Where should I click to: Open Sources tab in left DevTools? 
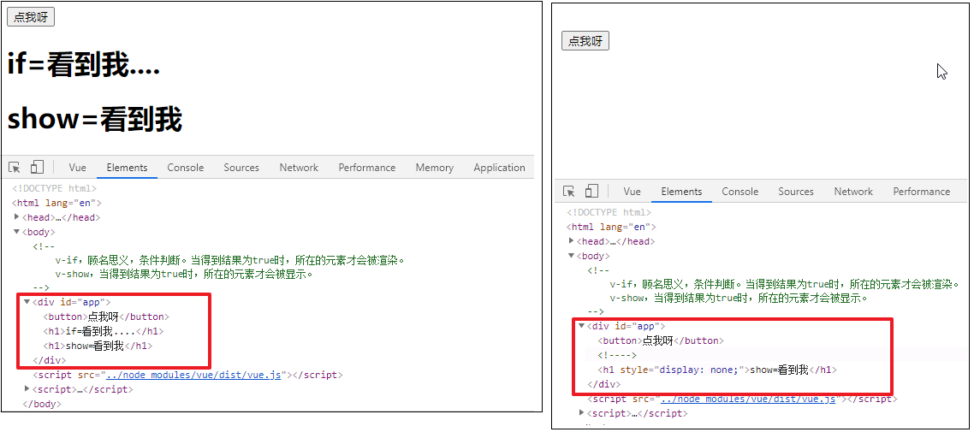[241, 168]
